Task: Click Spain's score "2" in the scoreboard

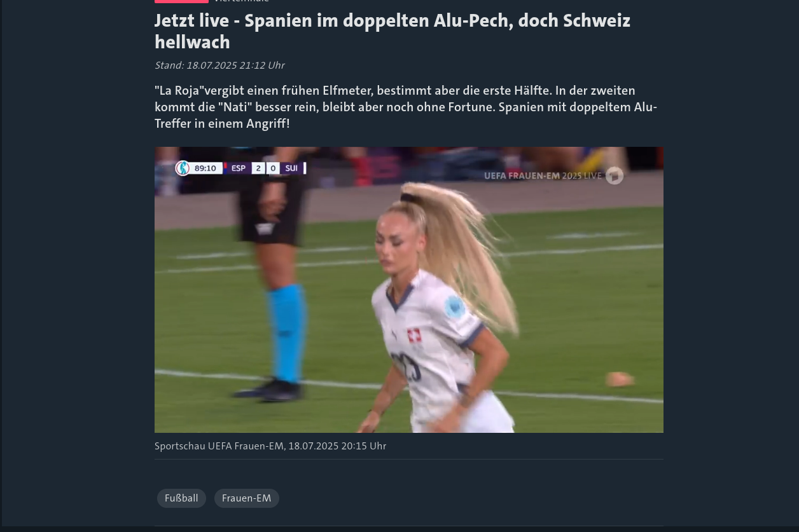Action: pos(258,168)
